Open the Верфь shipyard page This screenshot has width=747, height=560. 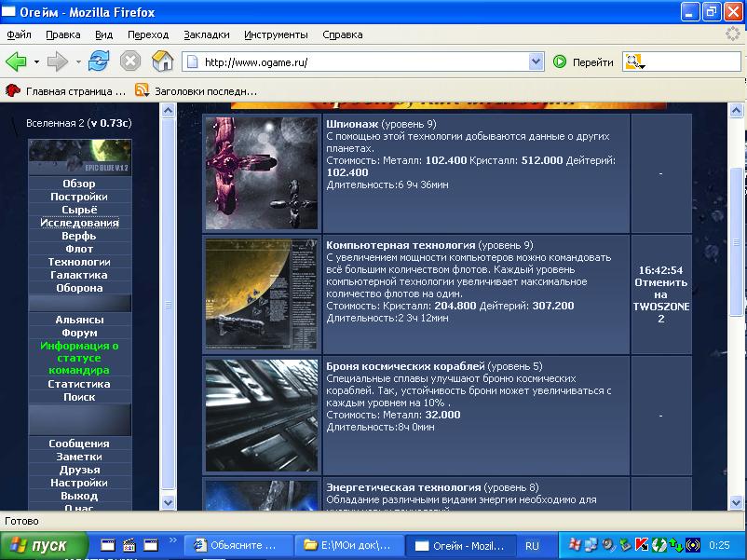79,236
